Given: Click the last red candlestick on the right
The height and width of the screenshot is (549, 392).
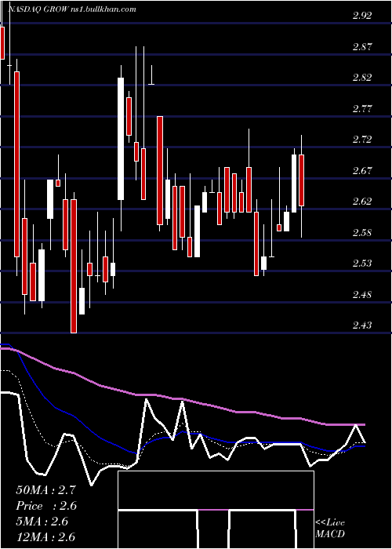Looking at the screenshot, I should point(301,180).
